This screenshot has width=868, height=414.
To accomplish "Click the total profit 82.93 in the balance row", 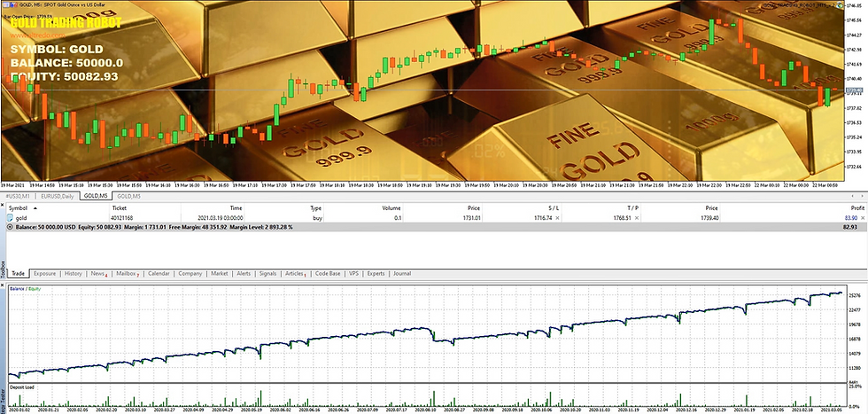I will (850, 227).
